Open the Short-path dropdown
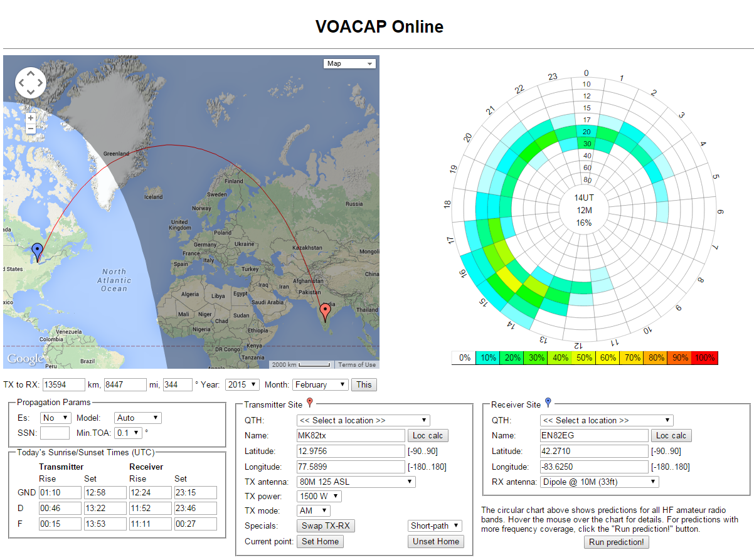Viewport: 754px width, 560px height. [x=435, y=526]
